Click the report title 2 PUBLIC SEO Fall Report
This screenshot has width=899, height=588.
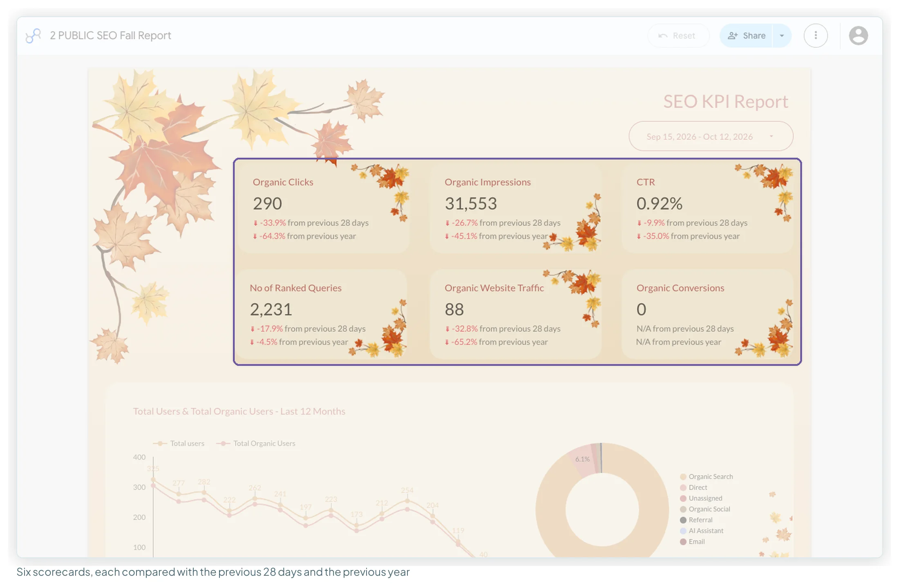click(x=110, y=36)
